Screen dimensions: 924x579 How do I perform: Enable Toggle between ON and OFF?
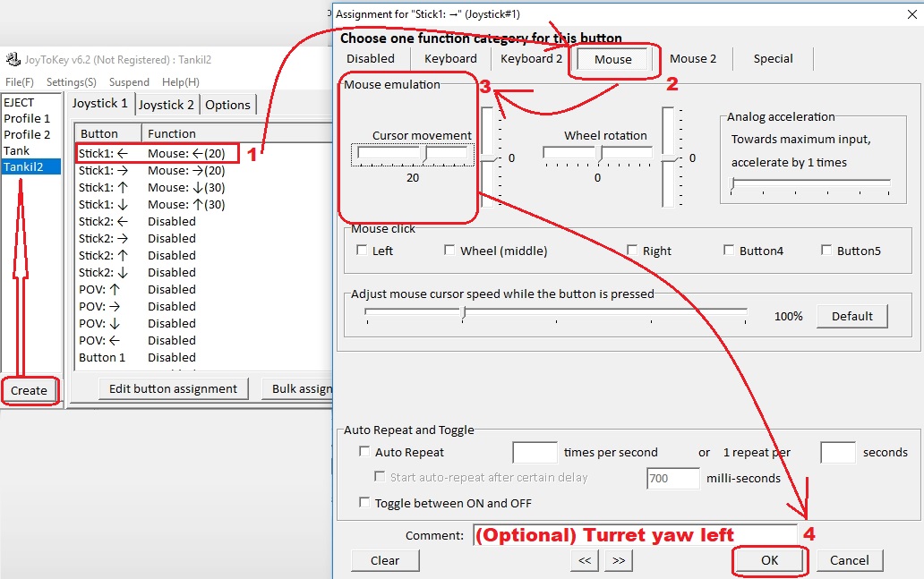coord(364,502)
